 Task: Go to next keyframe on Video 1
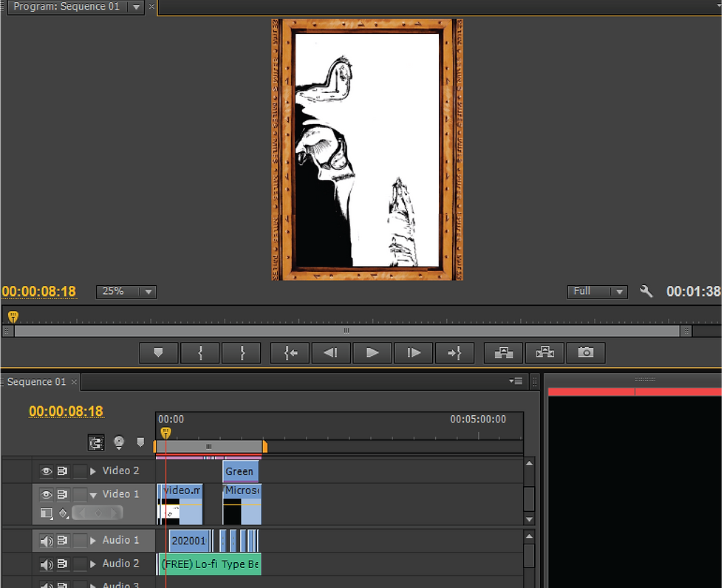pyautogui.click(x=114, y=513)
